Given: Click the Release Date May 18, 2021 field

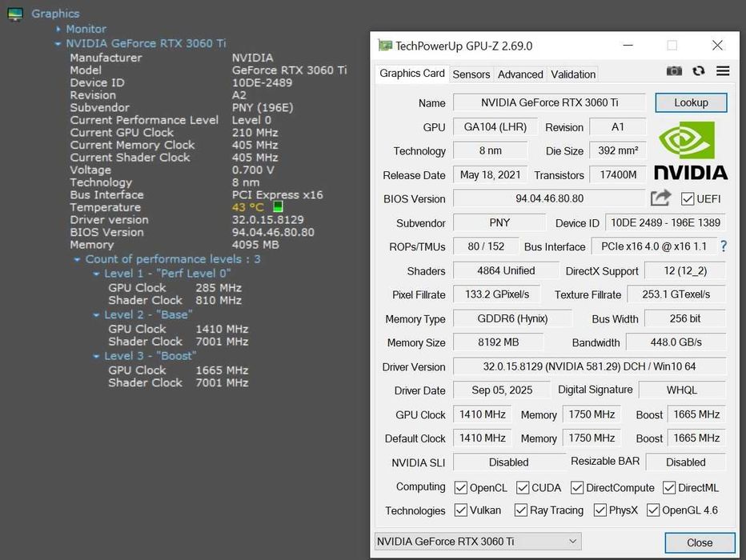Looking at the screenshot, I should (x=491, y=175).
